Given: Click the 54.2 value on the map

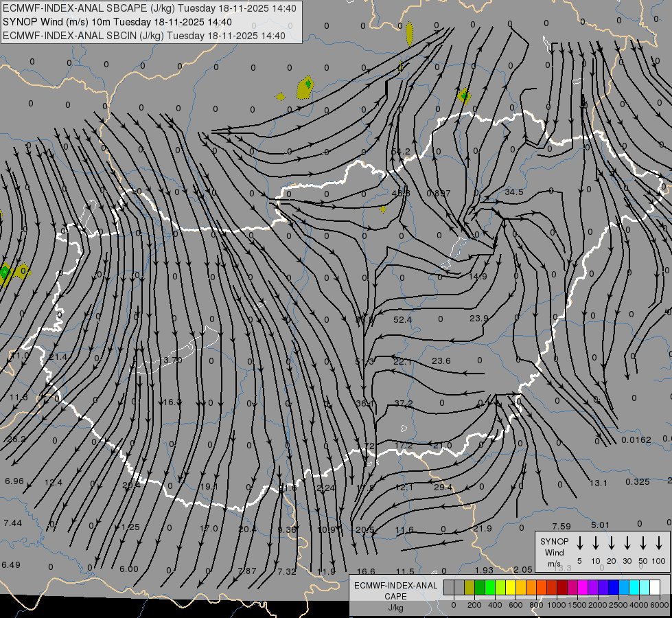Looking at the screenshot, I should (401, 151).
